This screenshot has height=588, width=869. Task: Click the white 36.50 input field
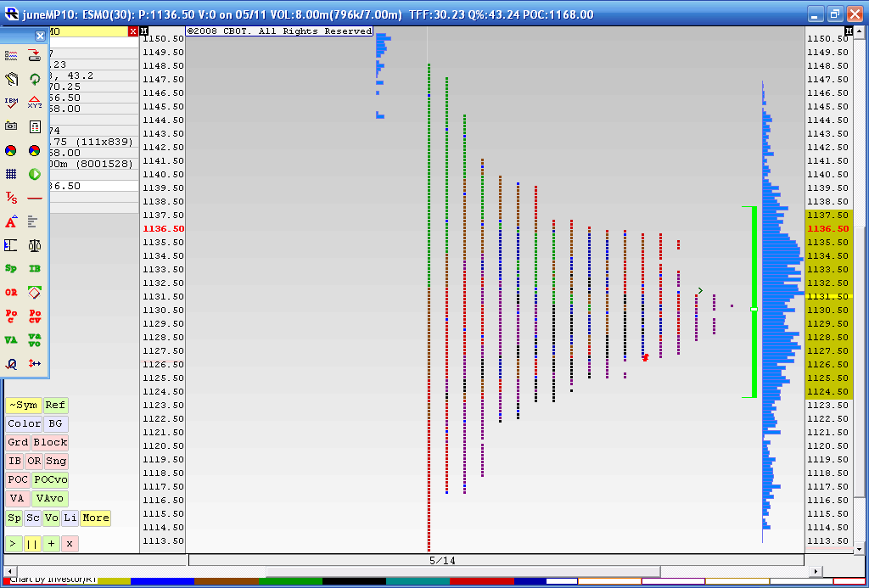[93, 186]
